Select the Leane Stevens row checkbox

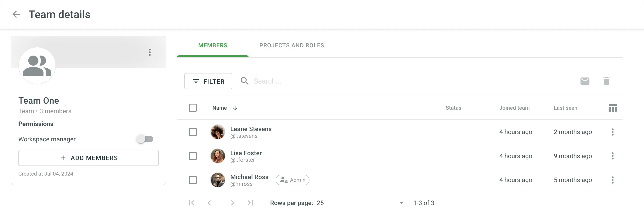pyautogui.click(x=193, y=132)
